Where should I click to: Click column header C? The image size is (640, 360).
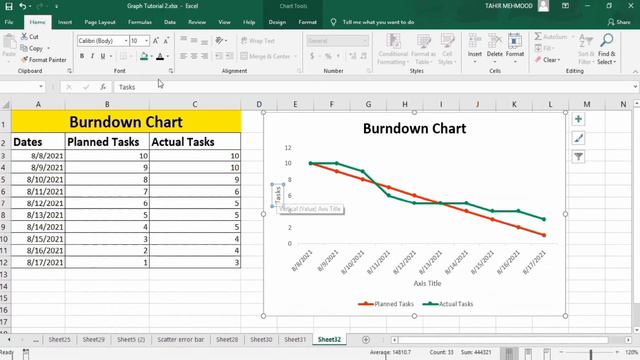click(x=195, y=104)
